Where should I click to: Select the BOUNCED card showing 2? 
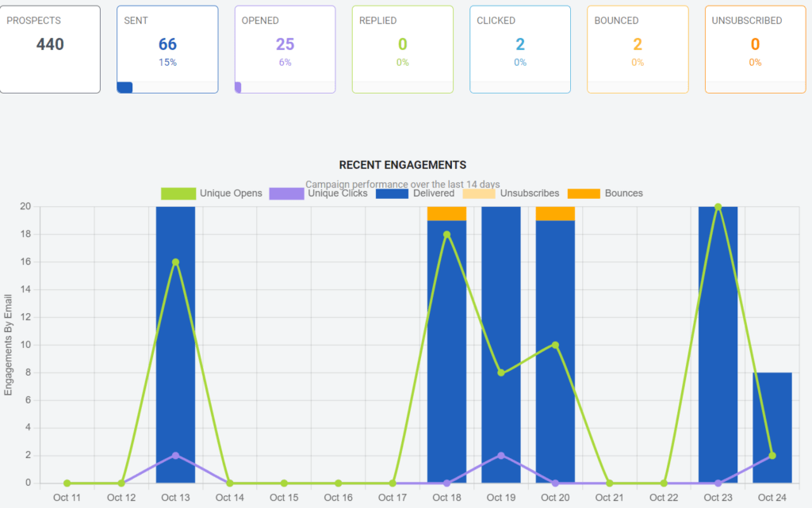[637, 48]
